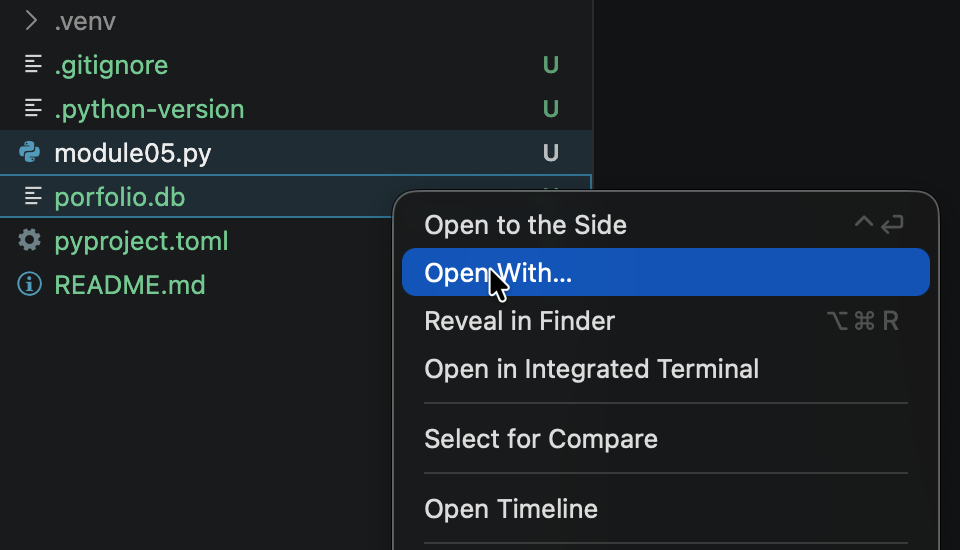
Task: Click the untracked U badge for .gitignore
Action: click(x=550, y=65)
